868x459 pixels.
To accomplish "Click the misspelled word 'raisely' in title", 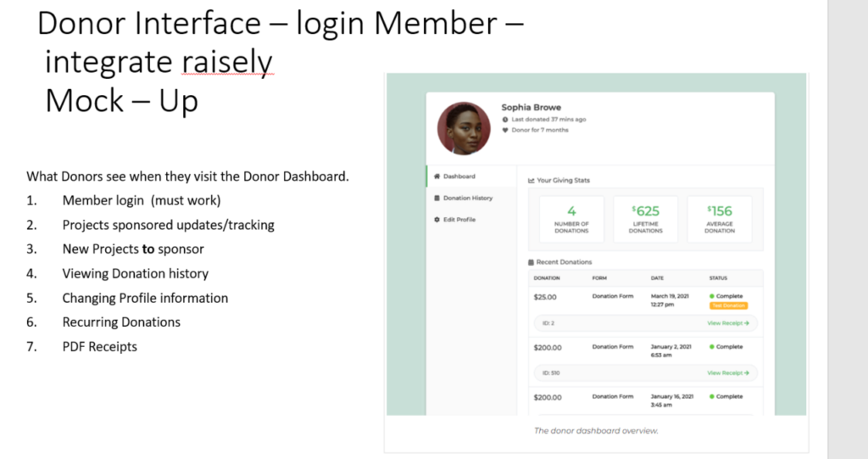I will coord(228,62).
